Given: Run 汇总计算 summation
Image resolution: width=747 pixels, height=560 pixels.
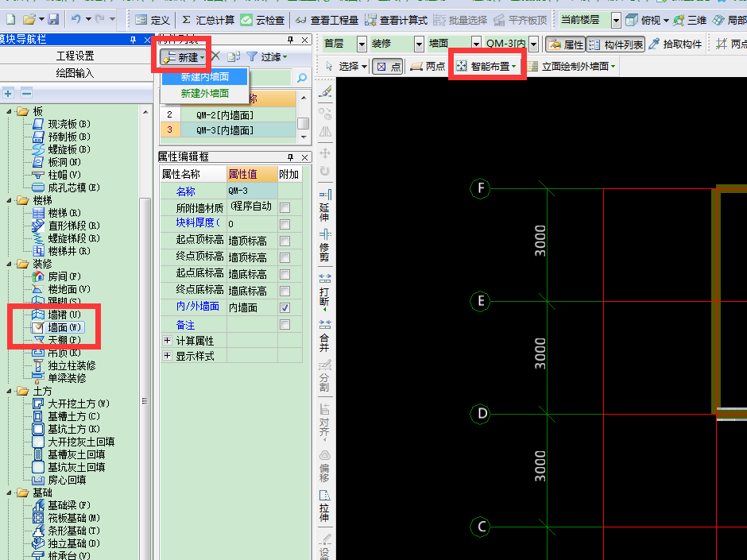Looking at the screenshot, I should pos(208,20).
